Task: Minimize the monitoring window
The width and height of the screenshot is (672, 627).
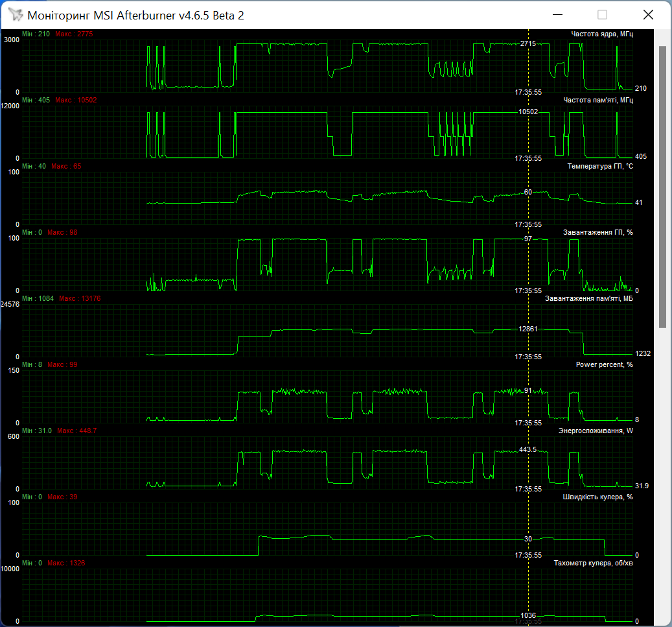Action: pos(557,15)
